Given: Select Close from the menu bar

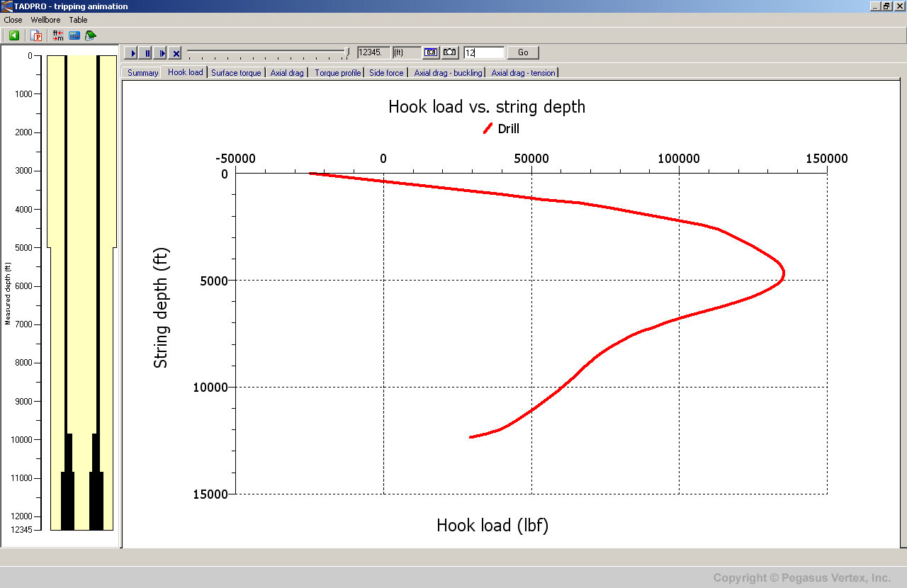Looking at the screenshot, I should point(12,20).
